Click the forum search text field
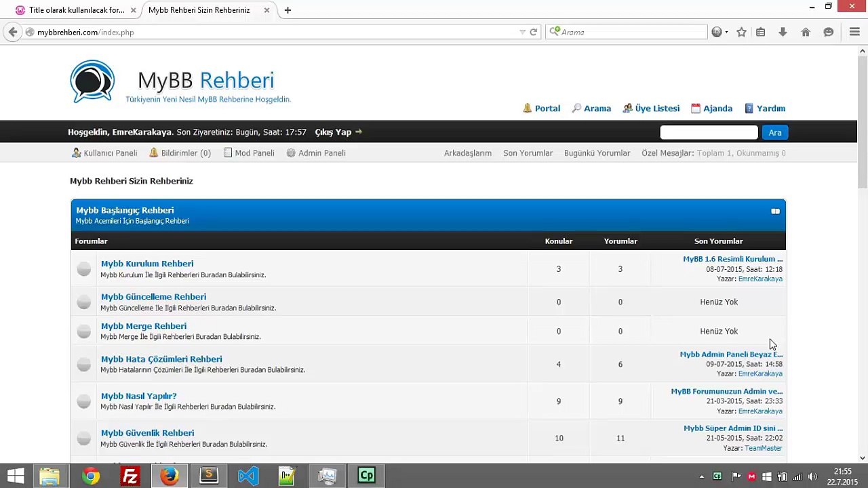Image resolution: width=868 pixels, height=488 pixels. click(x=709, y=133)
